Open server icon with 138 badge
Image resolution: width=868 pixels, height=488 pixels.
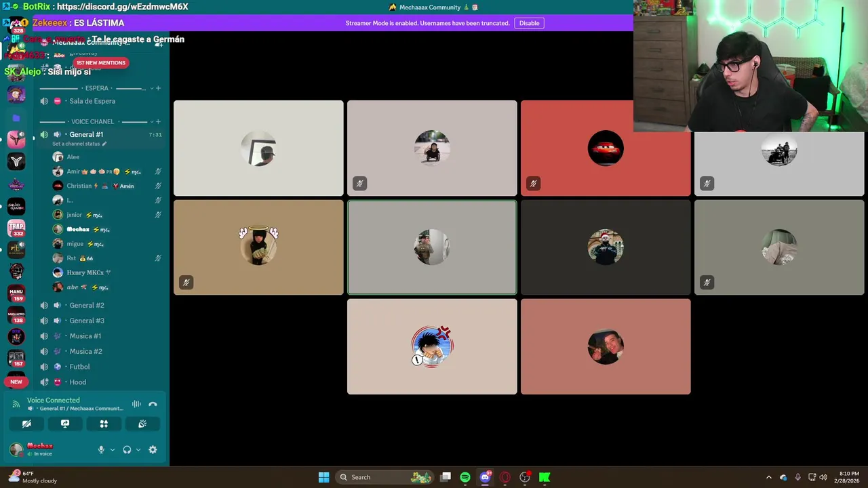point(16,315)
